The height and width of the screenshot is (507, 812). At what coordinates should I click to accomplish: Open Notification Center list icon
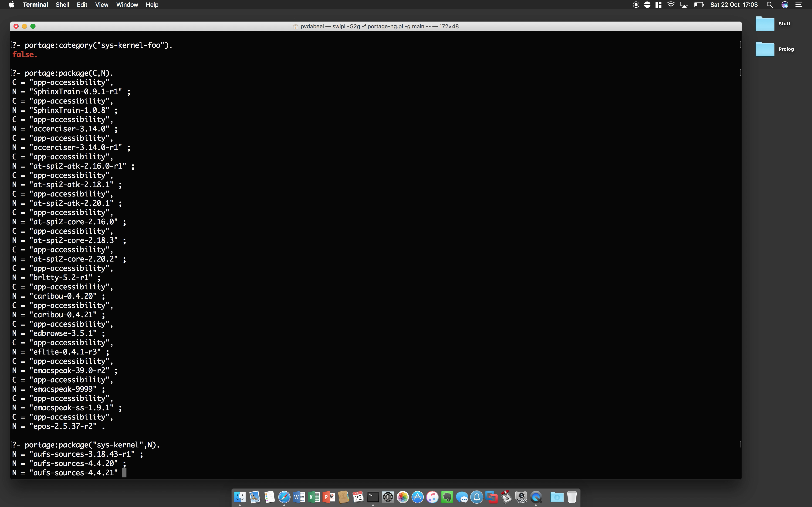[x=799, y=5]
